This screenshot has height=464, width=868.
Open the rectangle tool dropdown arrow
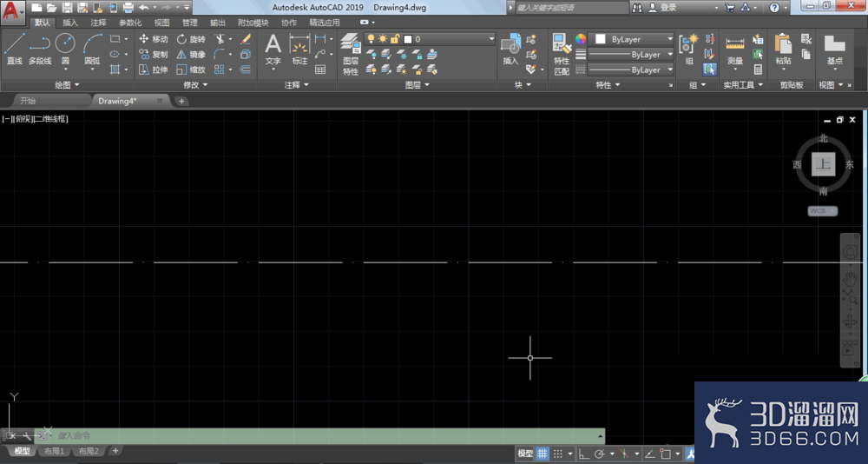(x=126, y=39)
